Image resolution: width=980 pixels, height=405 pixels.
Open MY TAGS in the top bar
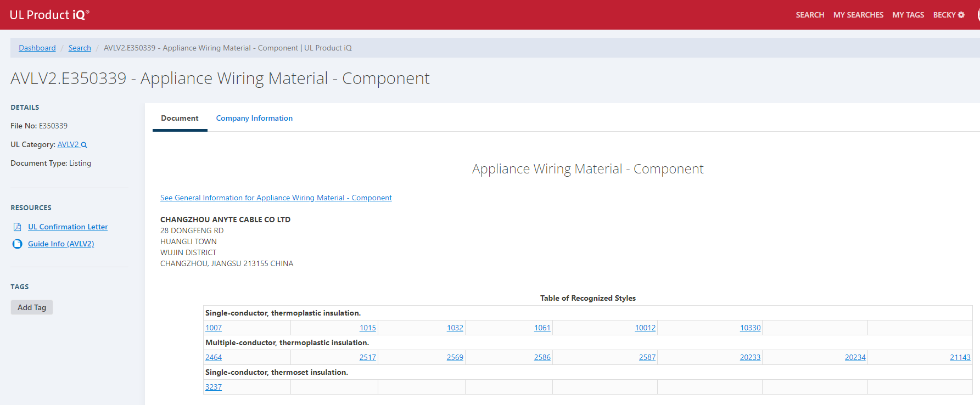pyautogui.click(x=908, y=15)
